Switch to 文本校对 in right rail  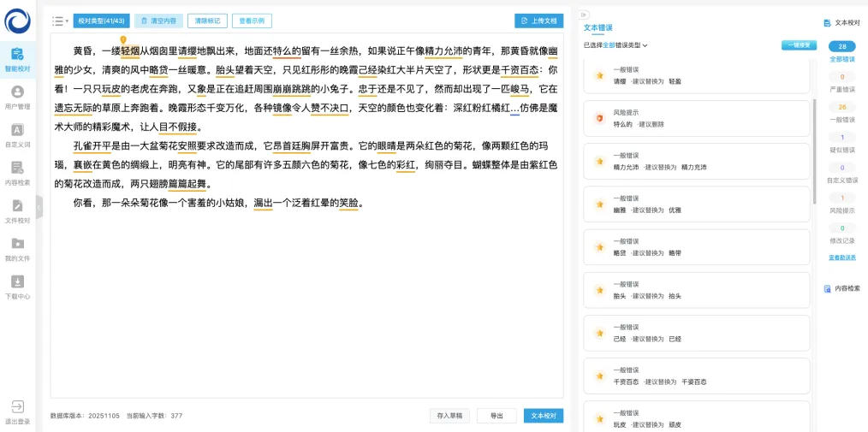(842, 23)
